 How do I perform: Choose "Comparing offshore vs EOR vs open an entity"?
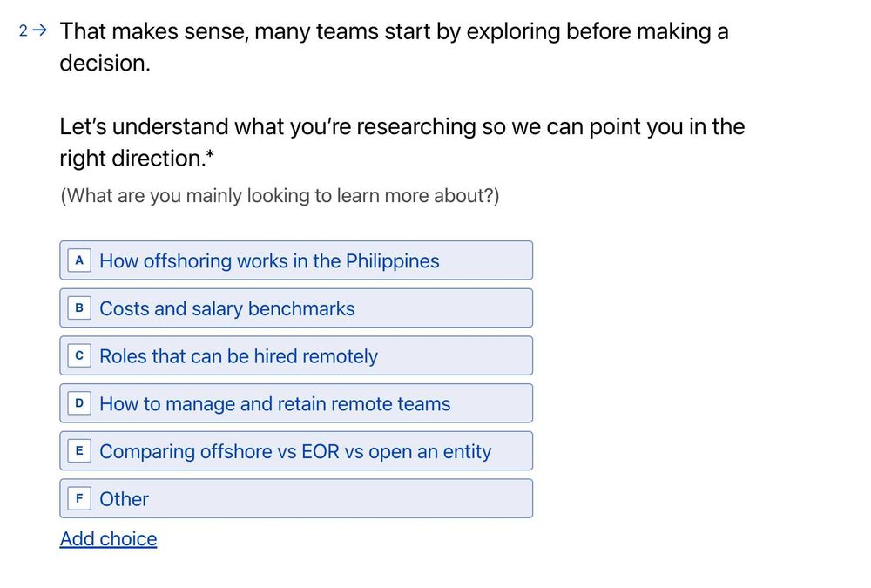[x=295, y=452]
